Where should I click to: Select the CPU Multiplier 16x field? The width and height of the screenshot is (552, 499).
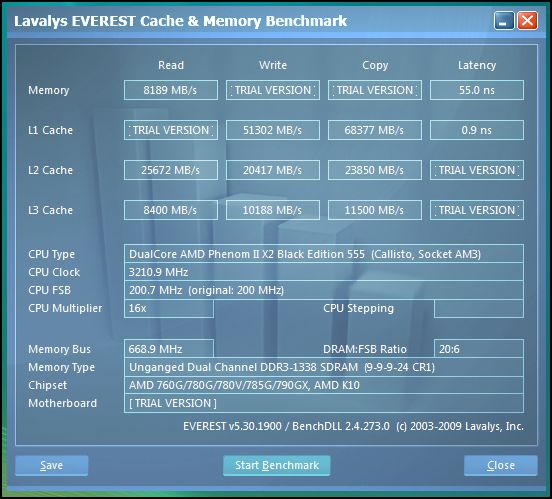pyautogui.click(x=169, y=308)
